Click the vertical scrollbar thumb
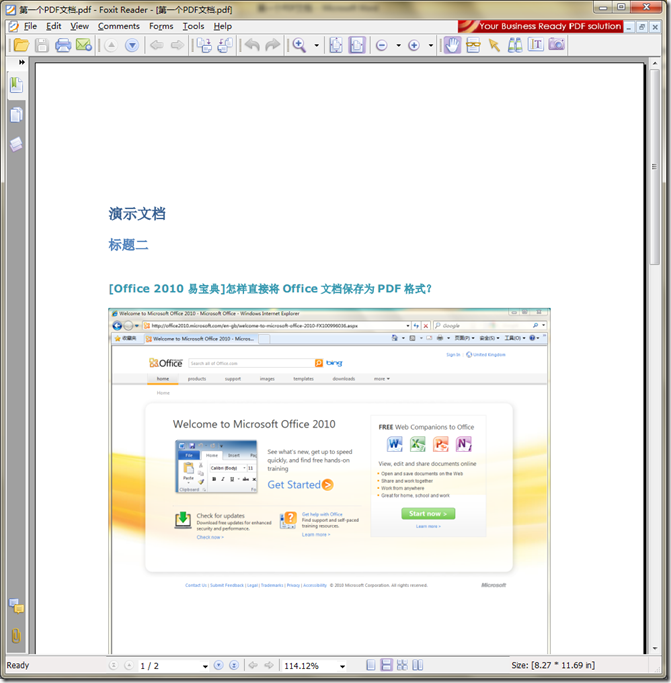Screen dimensions: 671x683 pos(654,166)
